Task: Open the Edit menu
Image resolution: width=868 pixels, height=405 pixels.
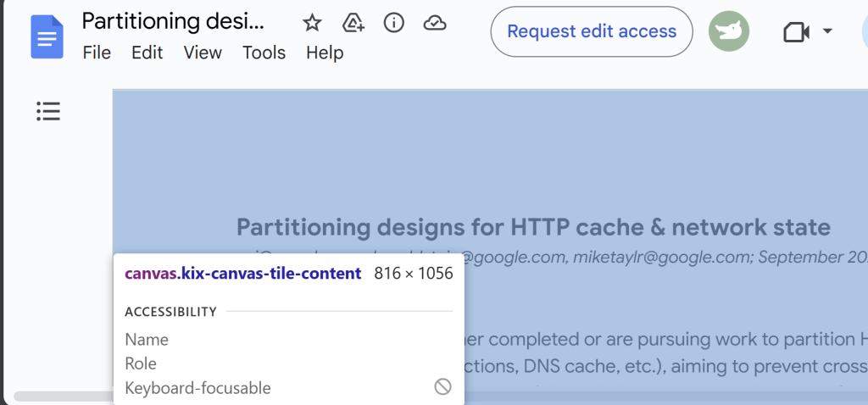Action: [147, 53]
